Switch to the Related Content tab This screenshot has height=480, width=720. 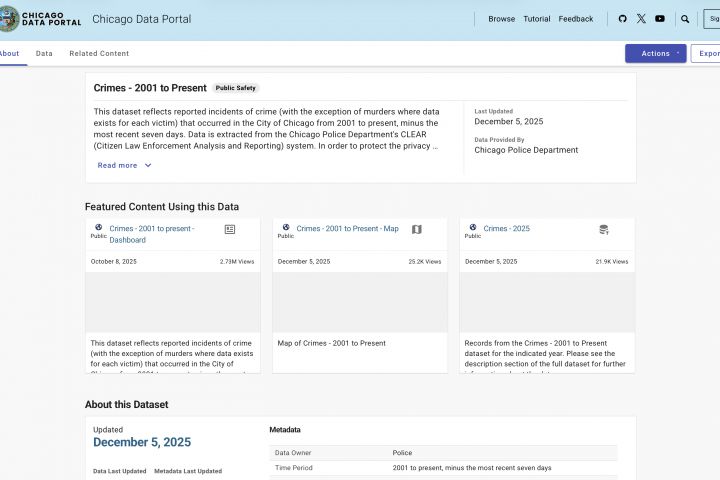pos(99,53)
